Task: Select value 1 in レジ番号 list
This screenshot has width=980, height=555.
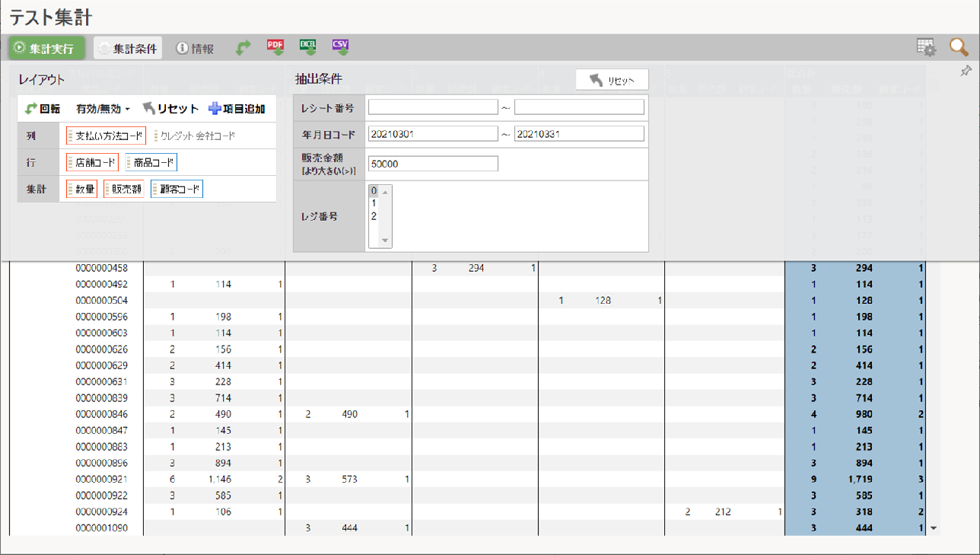Action: (374, 204)
